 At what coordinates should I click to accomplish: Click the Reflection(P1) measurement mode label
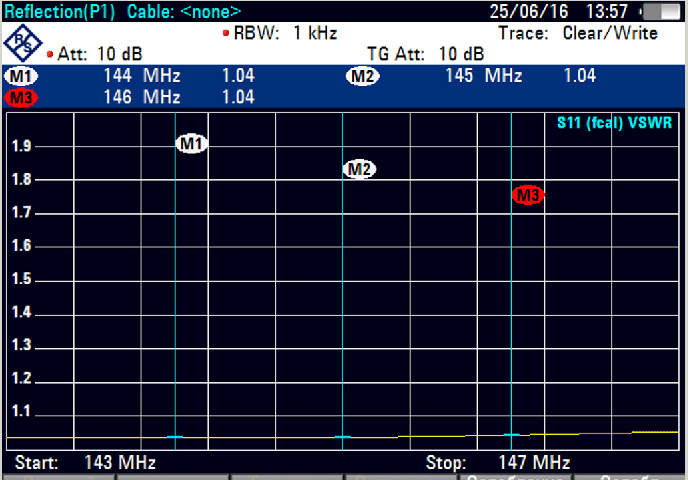click(60, 12)
